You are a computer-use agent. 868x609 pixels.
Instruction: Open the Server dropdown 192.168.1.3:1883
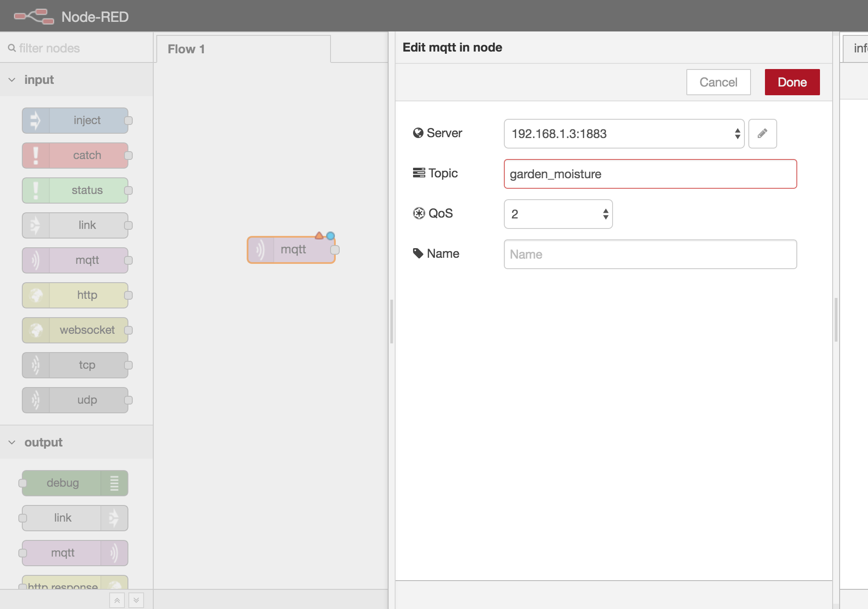pos(624,134)
